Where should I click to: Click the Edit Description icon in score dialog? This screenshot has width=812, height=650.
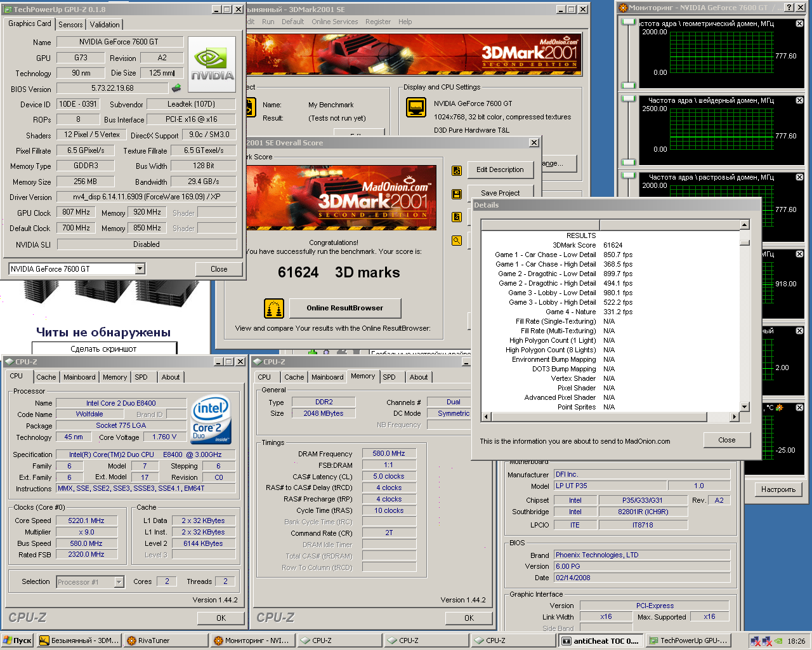pyautogui.click(x=456, y=170)
